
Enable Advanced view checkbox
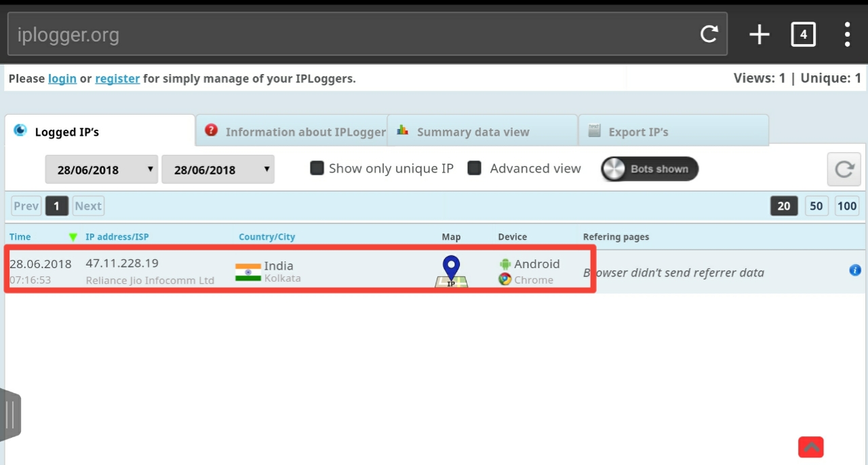click(475, 168)
